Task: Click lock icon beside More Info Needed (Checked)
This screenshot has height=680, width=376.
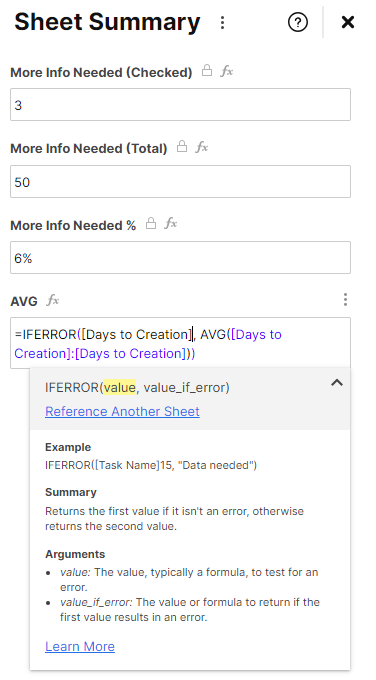Action: tap(207, 71)
